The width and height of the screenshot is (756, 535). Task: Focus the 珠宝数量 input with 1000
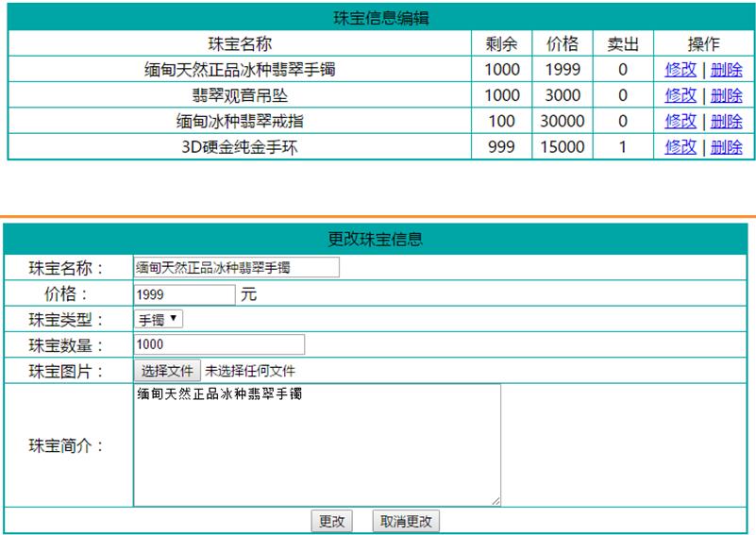[x=219, y=344]
